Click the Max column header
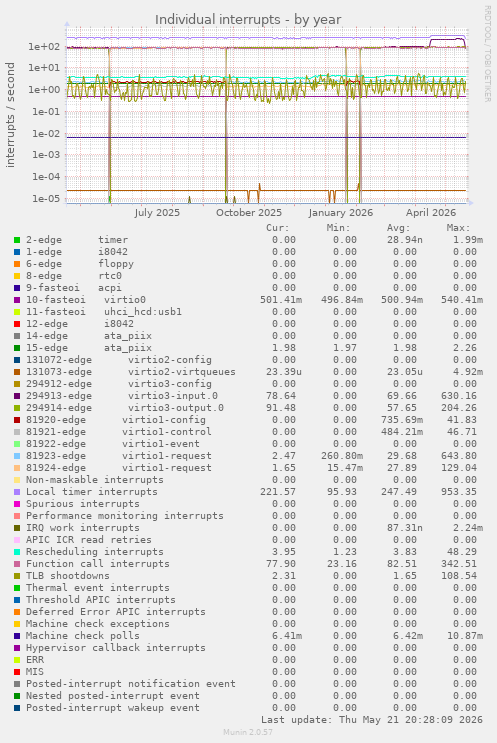 pyautogui.click(x=458, y=228)
